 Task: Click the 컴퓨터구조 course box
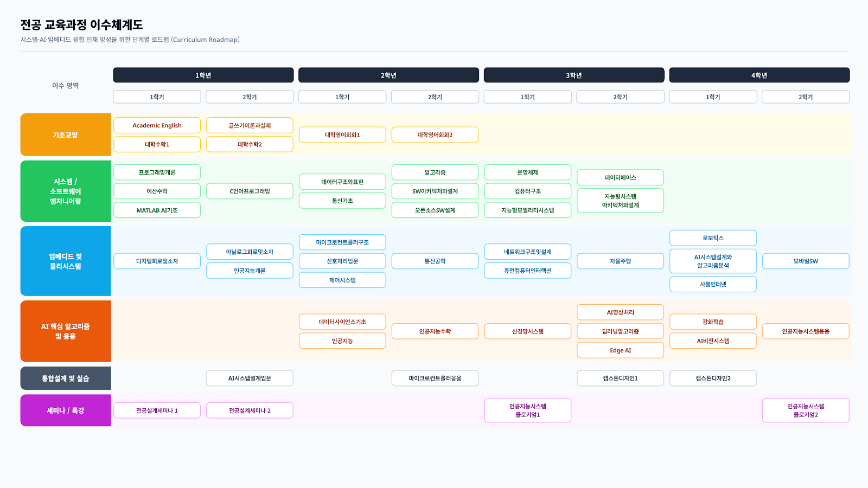(528, 191)
